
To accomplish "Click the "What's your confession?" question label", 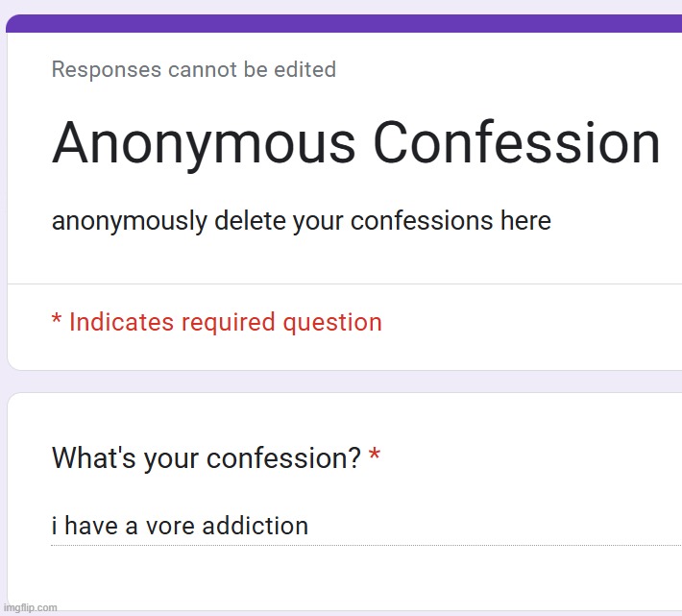I will (206, 458).
